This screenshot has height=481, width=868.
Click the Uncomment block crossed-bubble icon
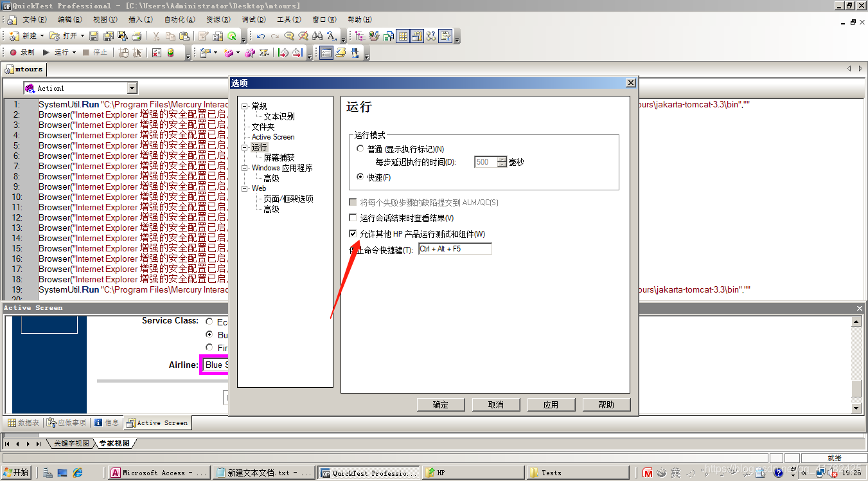point(303,36)
